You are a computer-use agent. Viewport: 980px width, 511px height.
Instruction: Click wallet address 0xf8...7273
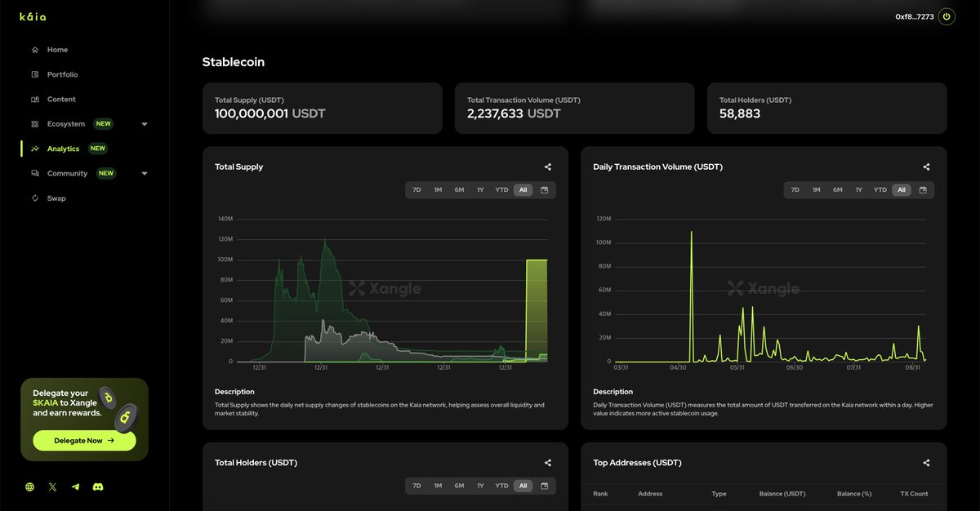(x=914, y=16)
